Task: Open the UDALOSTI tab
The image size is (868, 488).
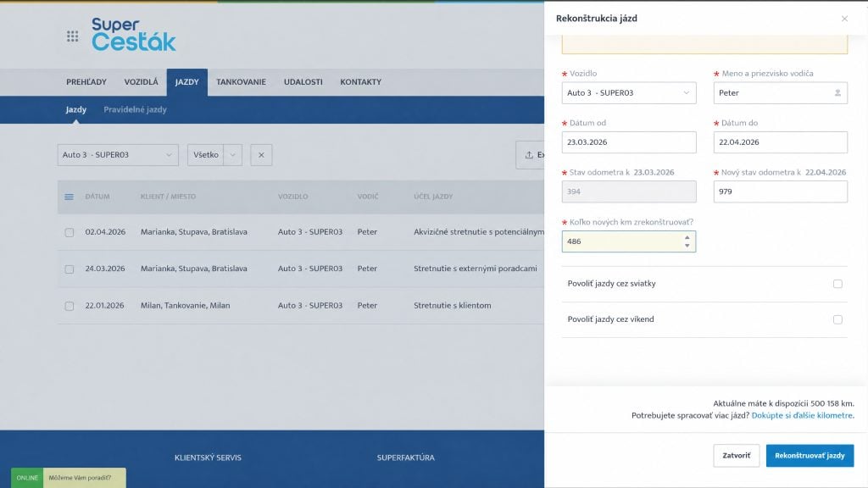Action: [303, 82]
